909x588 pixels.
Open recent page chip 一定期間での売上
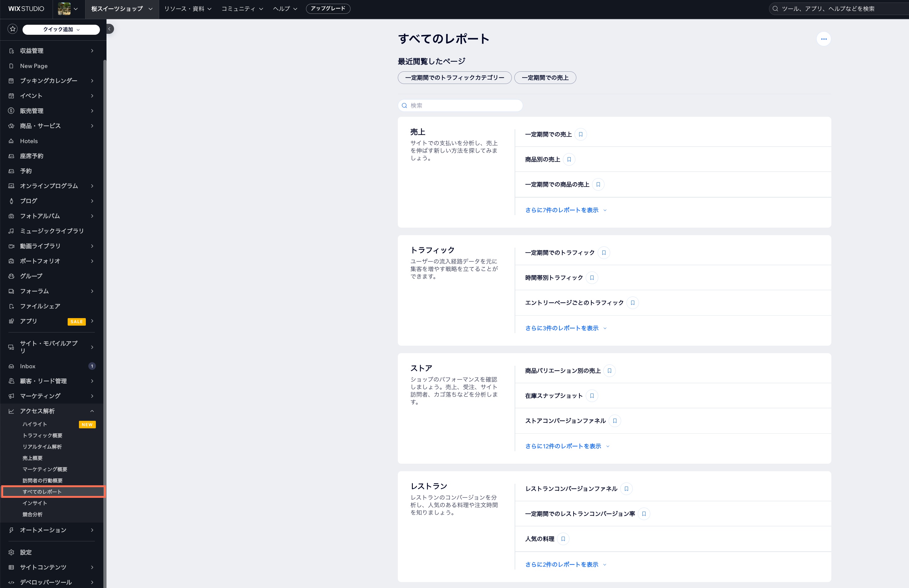coord(545,78)
